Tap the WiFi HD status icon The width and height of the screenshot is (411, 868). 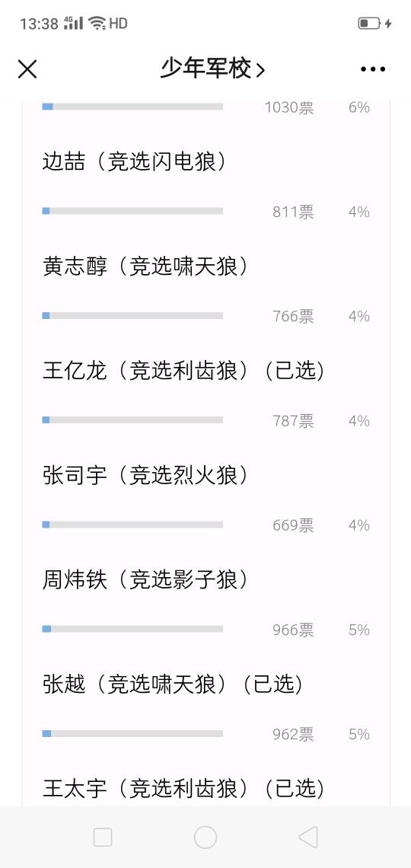click(x=108, y=24)
